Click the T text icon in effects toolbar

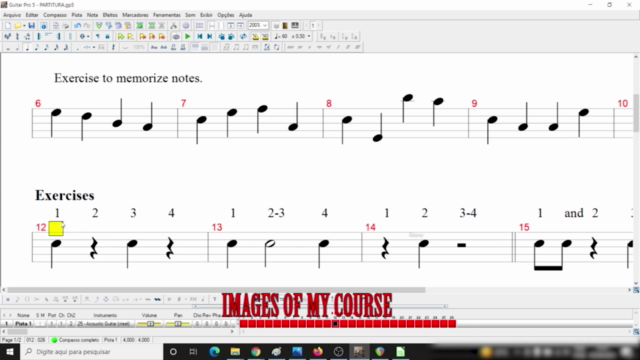coord(214,299)
